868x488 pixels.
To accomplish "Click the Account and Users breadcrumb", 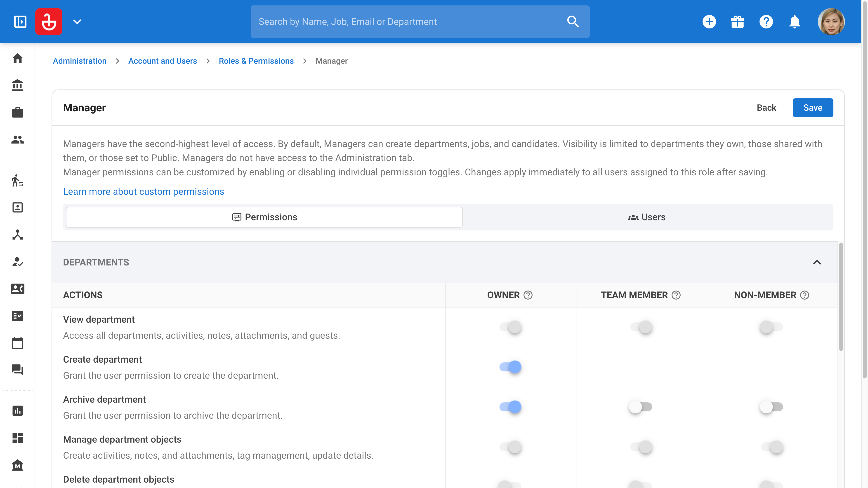I will 163,61.
